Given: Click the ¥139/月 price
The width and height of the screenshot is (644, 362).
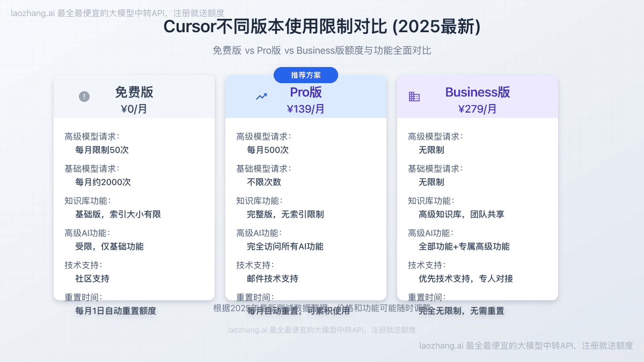Looking at the screenshot, I should point(306,109).
